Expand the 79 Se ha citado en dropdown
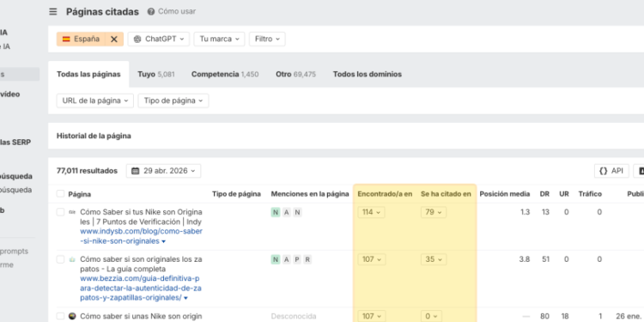This screenshot has height=322, width=644. pos(434,212)
